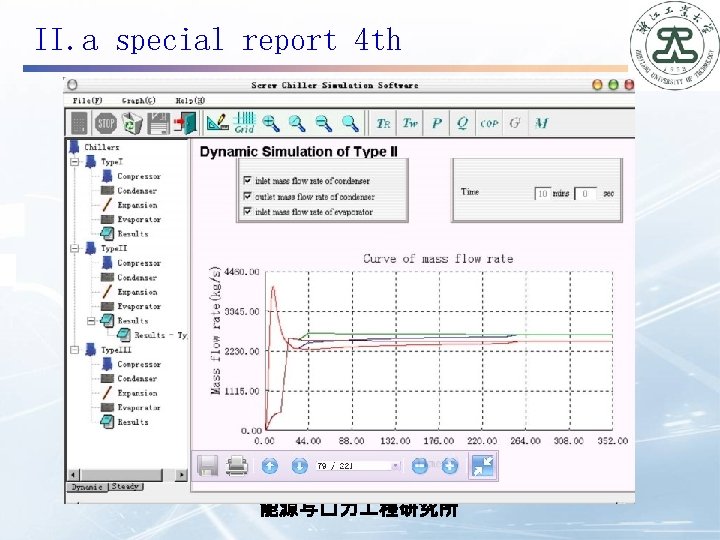Show the Q heat curve

[x=462, y=123]
